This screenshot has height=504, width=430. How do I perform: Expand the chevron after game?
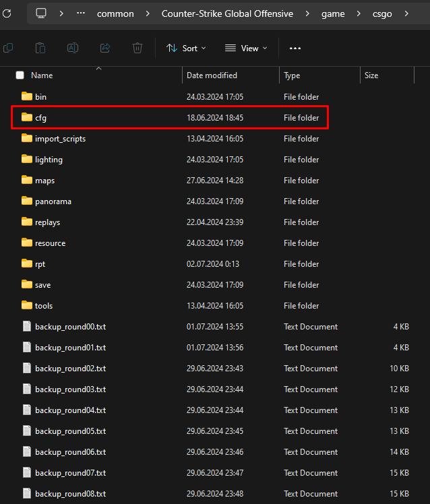click(x=359, y=13)
